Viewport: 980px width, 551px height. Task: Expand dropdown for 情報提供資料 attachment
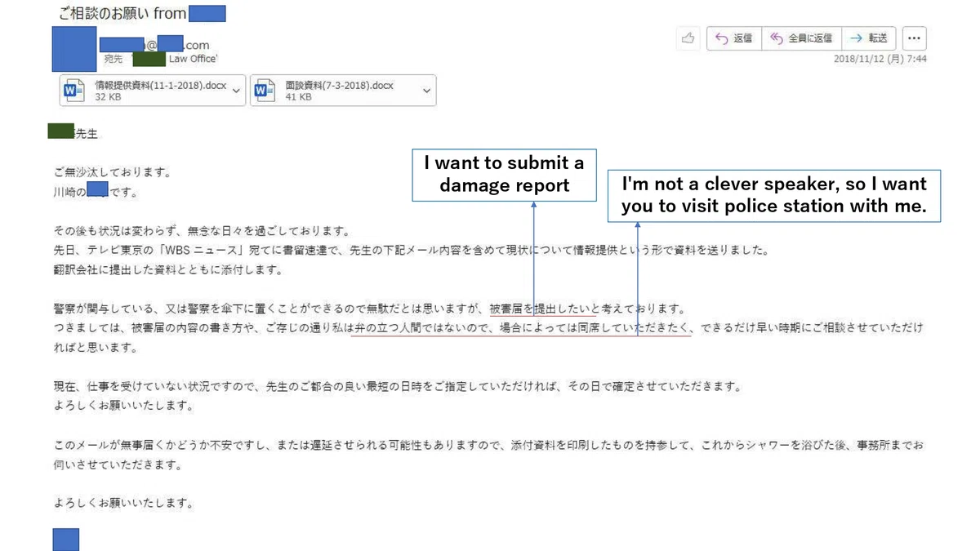coord(237,91)
